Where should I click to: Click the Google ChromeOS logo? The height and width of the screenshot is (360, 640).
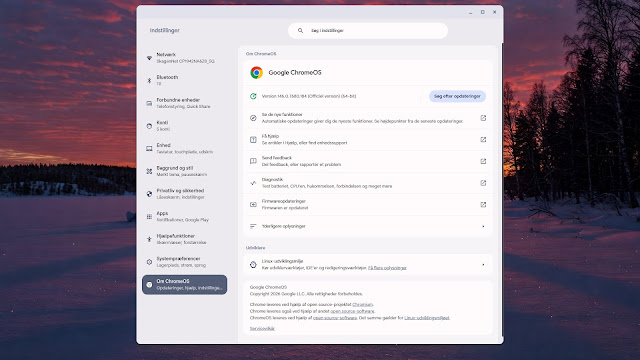click(257, 73)
